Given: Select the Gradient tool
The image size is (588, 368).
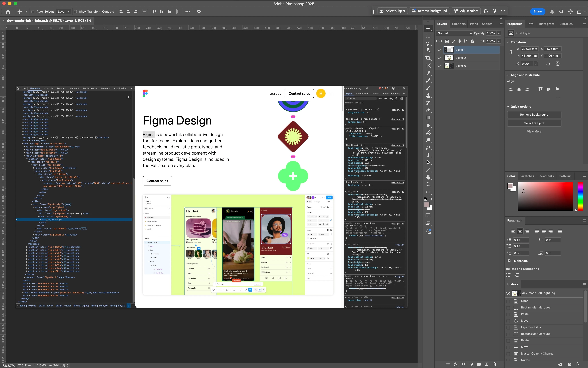Looking at the screenshot, I should 428,118.
